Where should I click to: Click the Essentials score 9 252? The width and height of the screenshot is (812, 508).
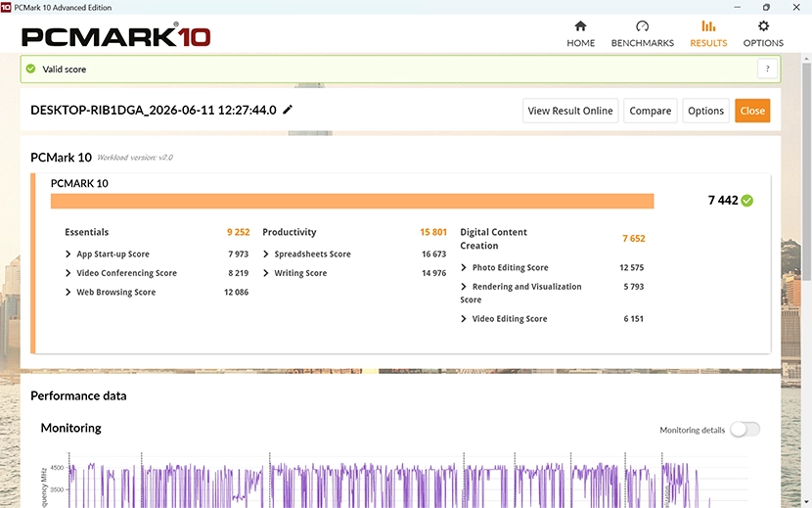click(x=238, y=232)
